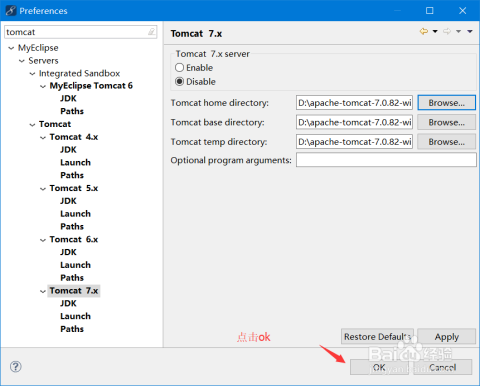Select Paths under MyEclipse Tomcat 6
The width and height of the screenshot is (480, 386).
[72, 111]
